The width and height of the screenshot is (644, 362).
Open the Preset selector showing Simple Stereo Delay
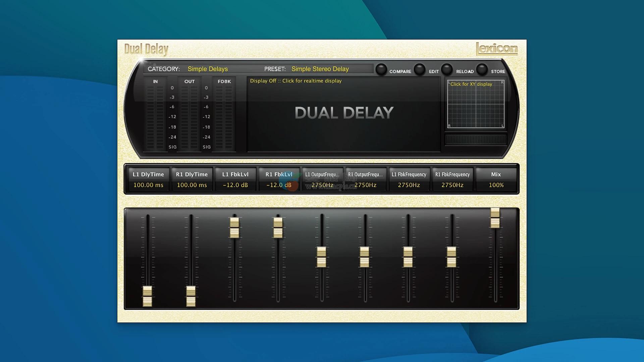tap(320, 69)
